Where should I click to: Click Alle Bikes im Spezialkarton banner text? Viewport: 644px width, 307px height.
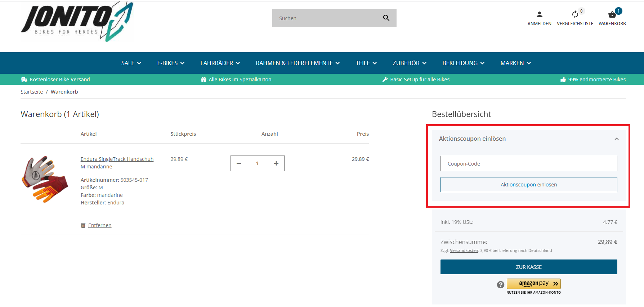(240, 80)
